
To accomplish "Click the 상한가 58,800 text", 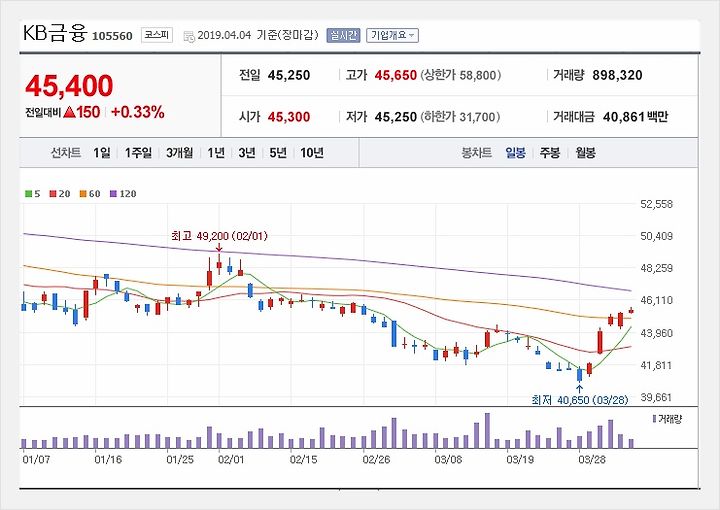I will click(461, 75).
